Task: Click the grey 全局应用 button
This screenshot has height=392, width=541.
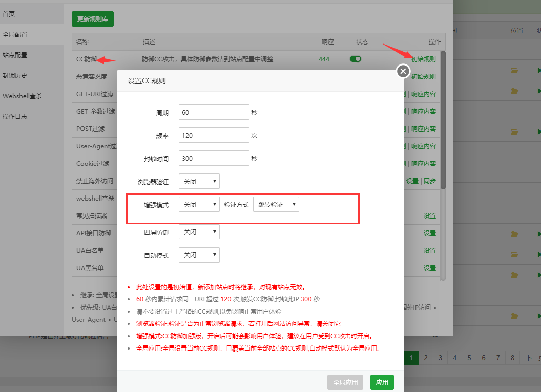Action: pos(345,382)
